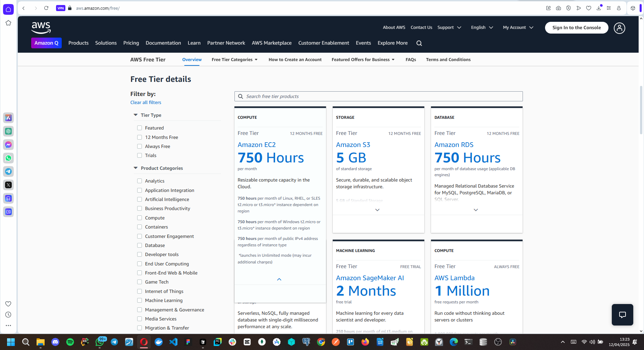
Task: Open the chat support widget
Action: pos(622,314)
